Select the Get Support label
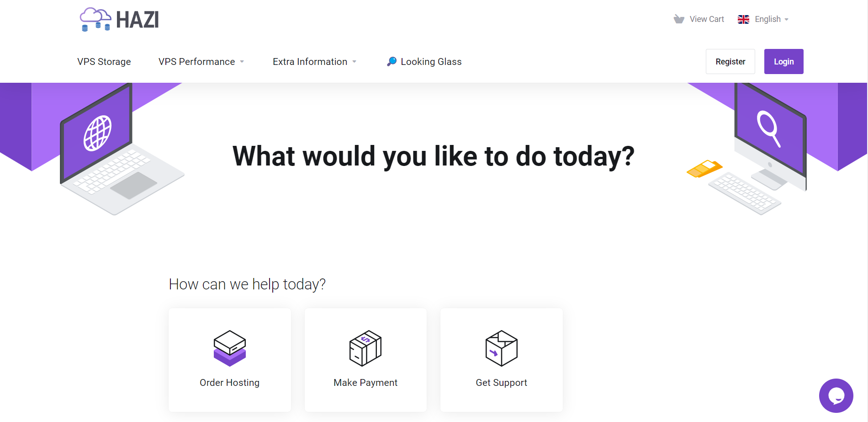Screen dimensions: 868x422 [502, 383]
